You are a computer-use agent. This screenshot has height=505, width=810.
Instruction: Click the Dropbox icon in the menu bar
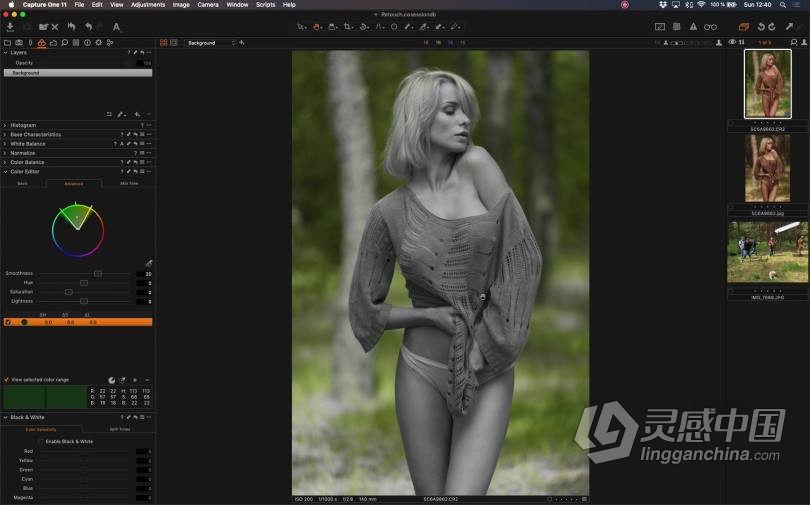click(663, 5)
